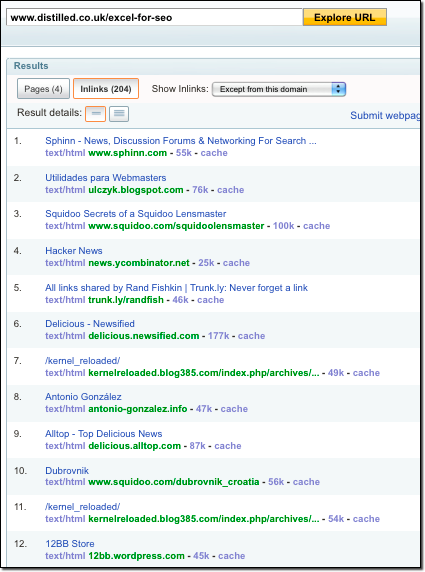Image resolution: width=425 pixels, height=572 pixels.
Task: Click 12bb.wordpress.com URL
Action: pyautogui.click(x=136, y=556)
